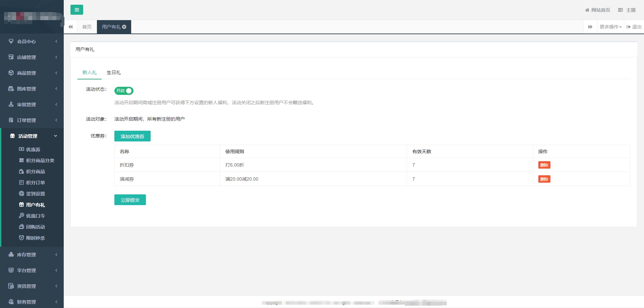Click the 店铺管理 store icon

pos(11,57)
